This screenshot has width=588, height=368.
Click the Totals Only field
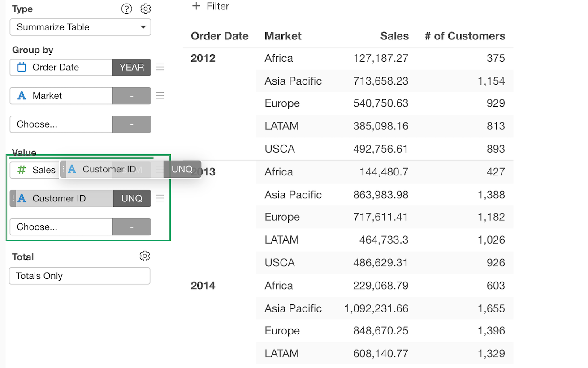(x=79, y=276)
